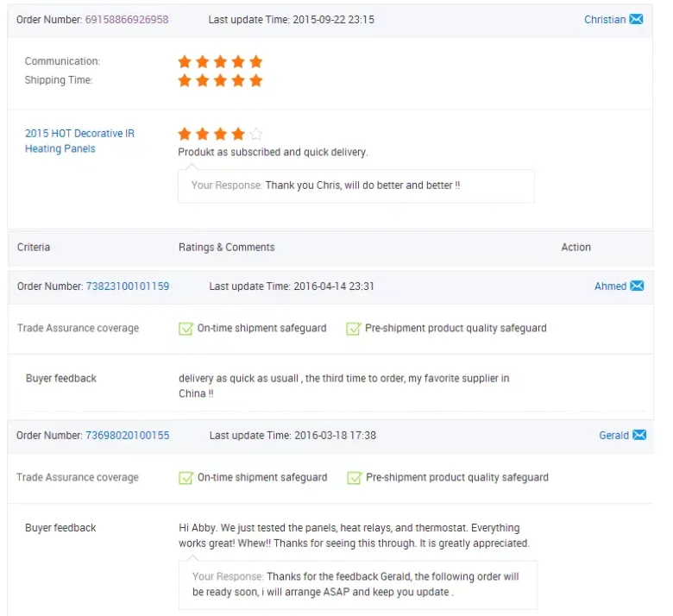Viewport: 673px width, 616px height.
Task: Click first star of the product rating
Action: pyautogui.click(x=185, y=134)
